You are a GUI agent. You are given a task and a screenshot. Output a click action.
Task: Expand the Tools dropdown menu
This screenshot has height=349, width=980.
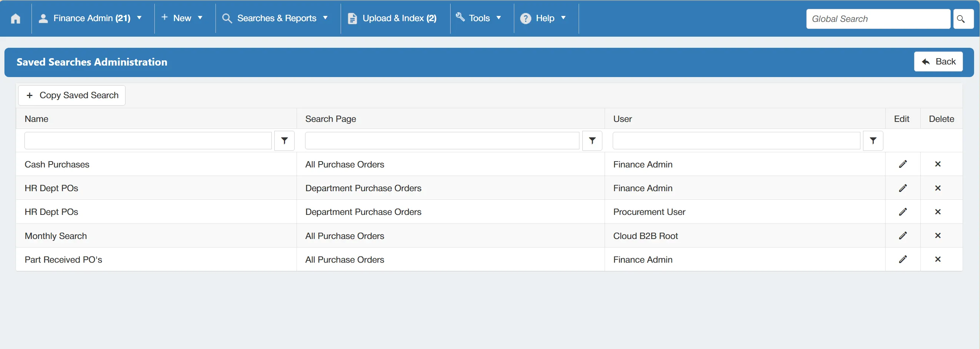[x=479, y=18]
